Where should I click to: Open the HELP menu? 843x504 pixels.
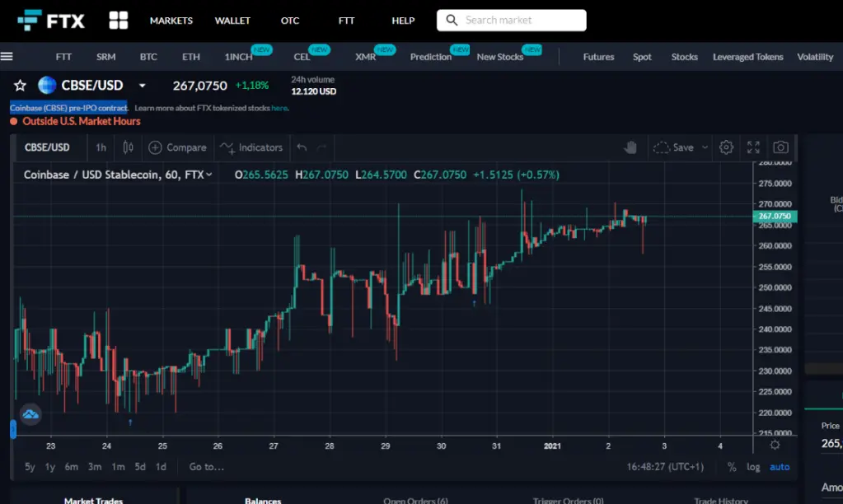pos(403,21)
